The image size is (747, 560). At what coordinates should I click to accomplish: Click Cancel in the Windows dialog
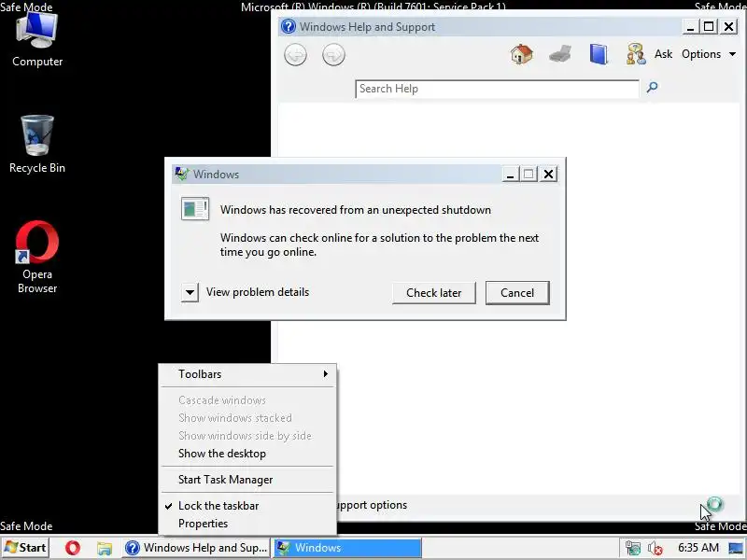pyautogui.click(x=517, y=292)
